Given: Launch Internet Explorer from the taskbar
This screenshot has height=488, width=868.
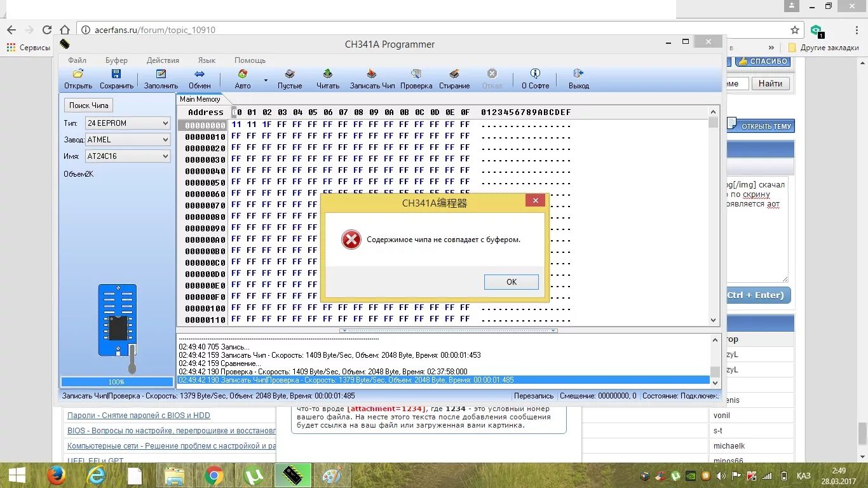Looking at the screenshot, I should tap(96, 475).
